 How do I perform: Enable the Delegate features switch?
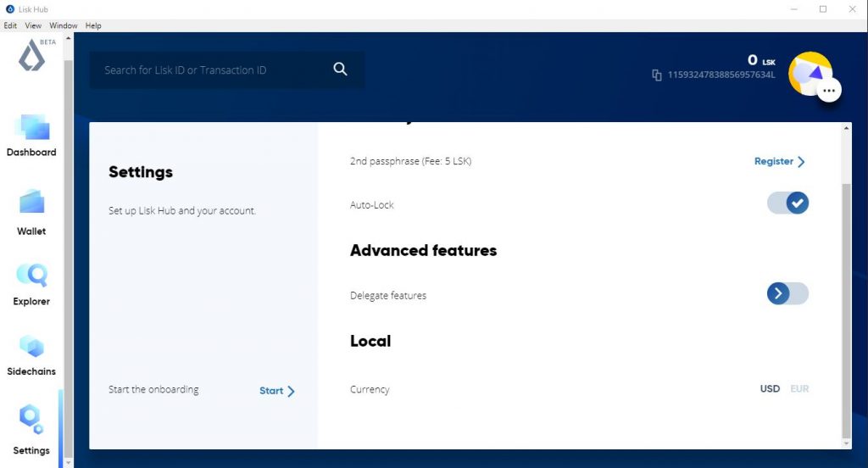[787, 293]
